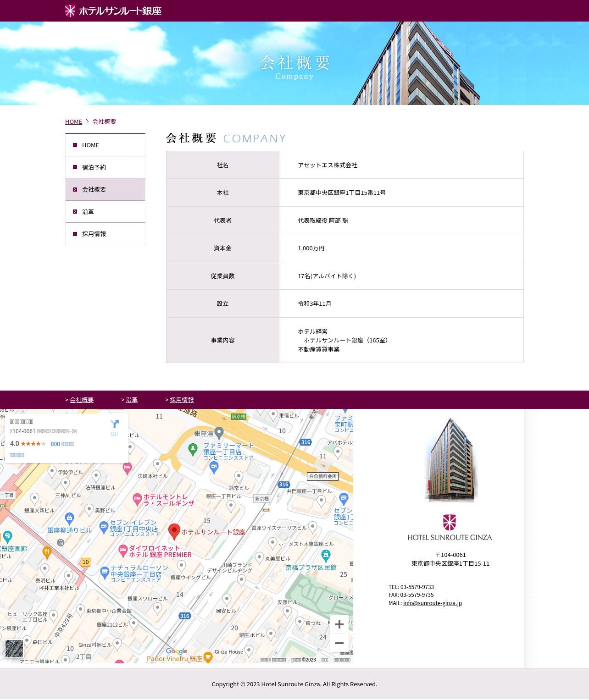Click 奥野ビル map pin
The image size is (589, 700).
click(89, 510)
